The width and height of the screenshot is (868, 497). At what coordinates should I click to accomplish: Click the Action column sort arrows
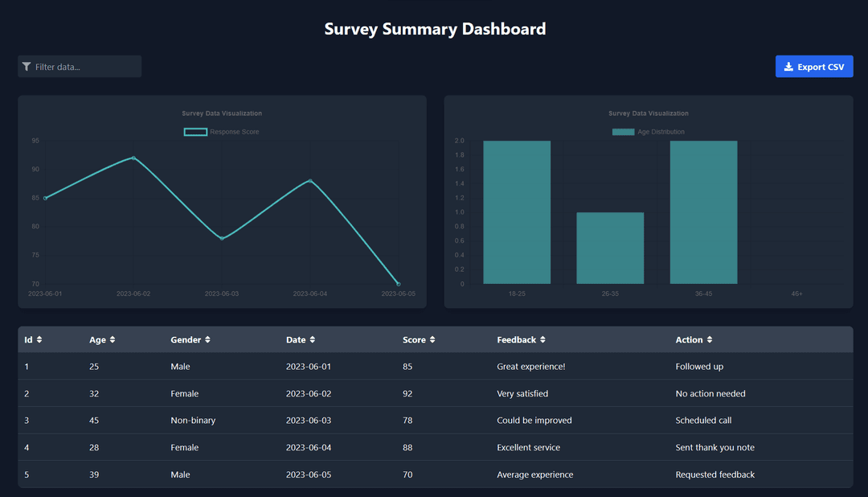coord(710,339)
